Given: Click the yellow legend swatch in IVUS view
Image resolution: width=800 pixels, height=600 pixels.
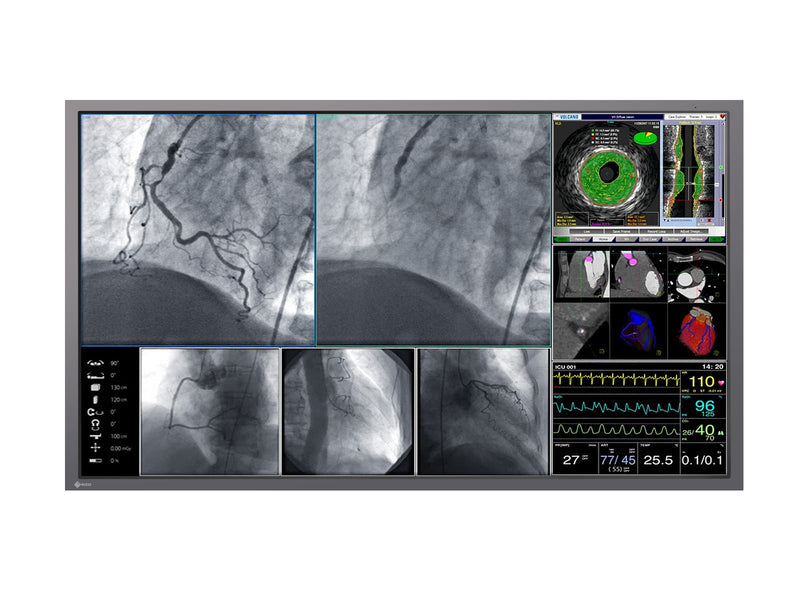Looking at the screenshot, I should coord(593,134).
